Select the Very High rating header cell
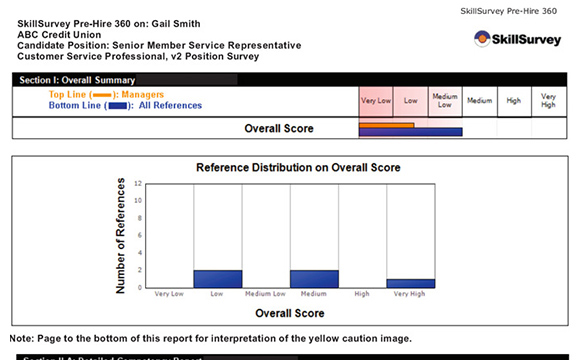 coord(549,101)
